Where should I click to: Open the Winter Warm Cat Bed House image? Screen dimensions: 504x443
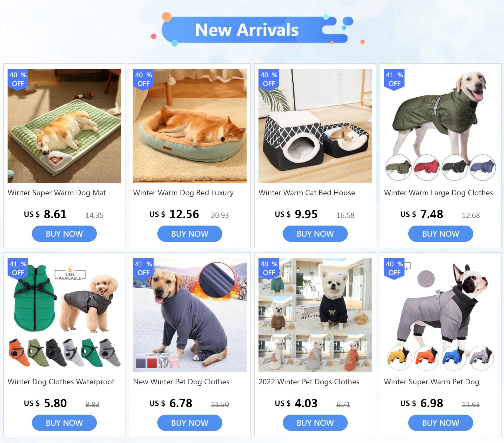315,126
